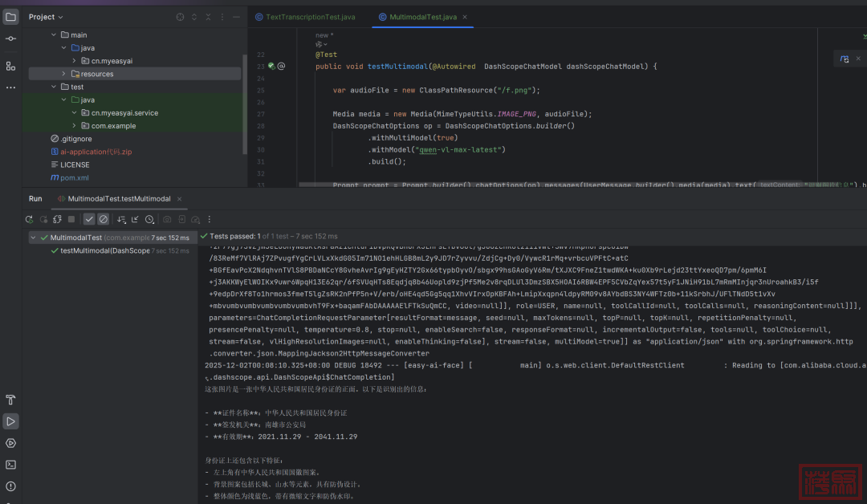Open the Problems tool window icon
Screen dimensions: 867x504
[x=10, y=486]
